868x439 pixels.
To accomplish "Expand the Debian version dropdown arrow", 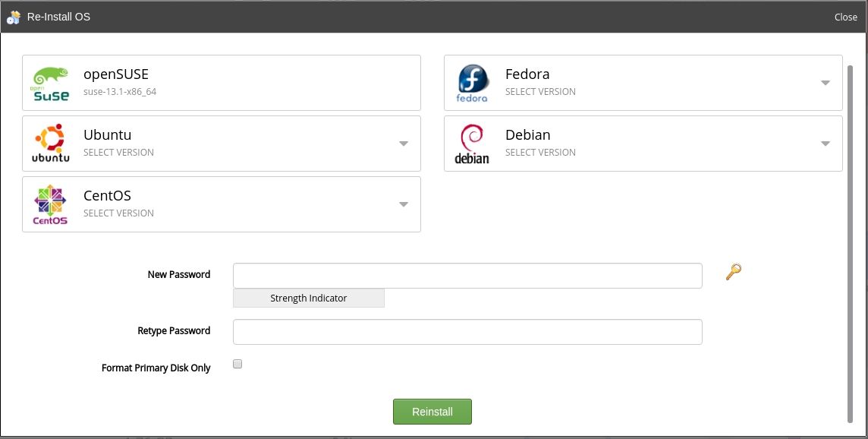I will coord(826,144).
